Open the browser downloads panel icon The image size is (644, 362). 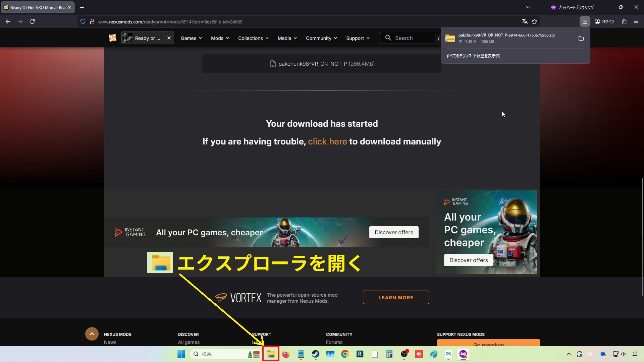(585, 21)
